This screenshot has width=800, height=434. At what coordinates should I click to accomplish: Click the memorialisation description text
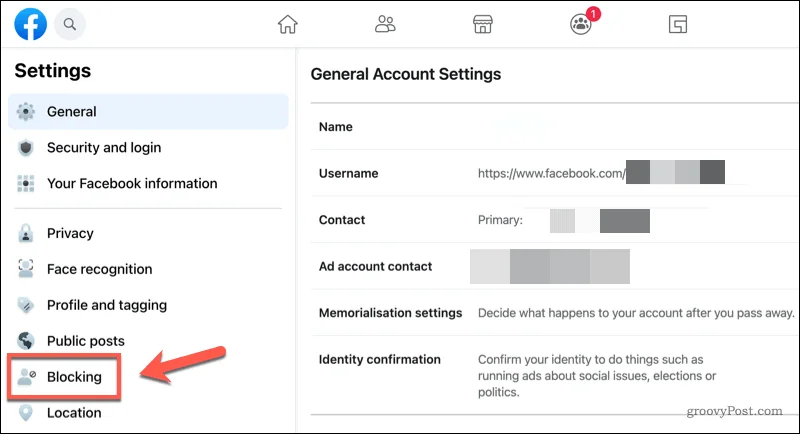point(636,313)
